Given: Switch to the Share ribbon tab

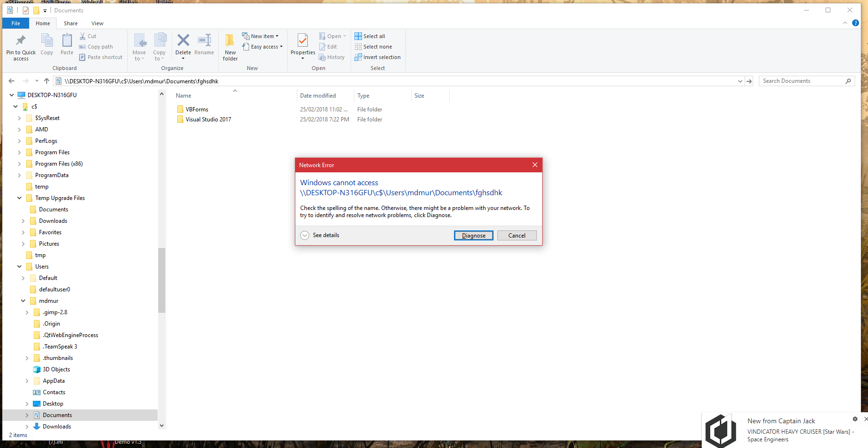Looking at the screenshot, I should [x=71, y=23].
